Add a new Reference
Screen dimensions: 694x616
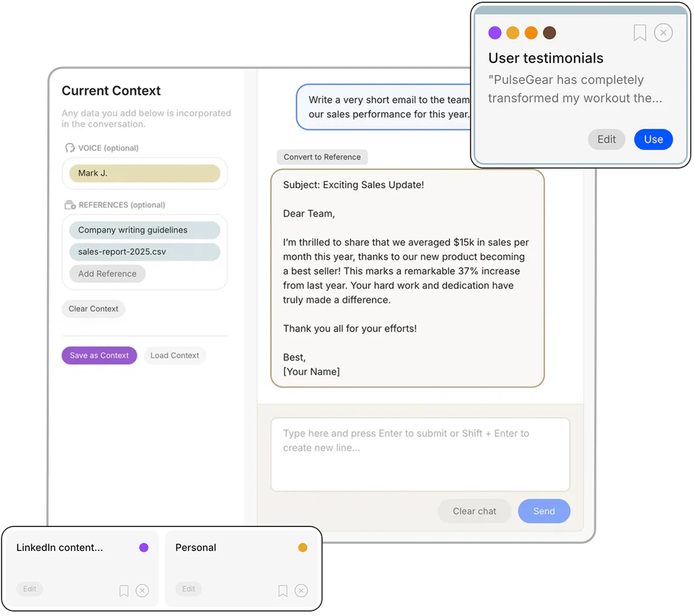tap(107, 273)
